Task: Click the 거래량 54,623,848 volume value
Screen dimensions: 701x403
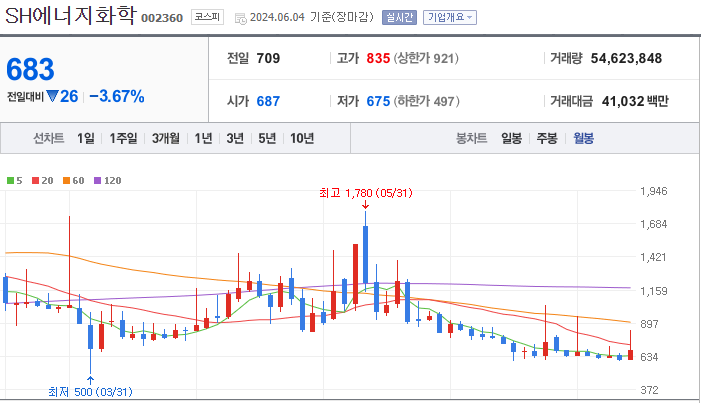Action: (626, 58)
